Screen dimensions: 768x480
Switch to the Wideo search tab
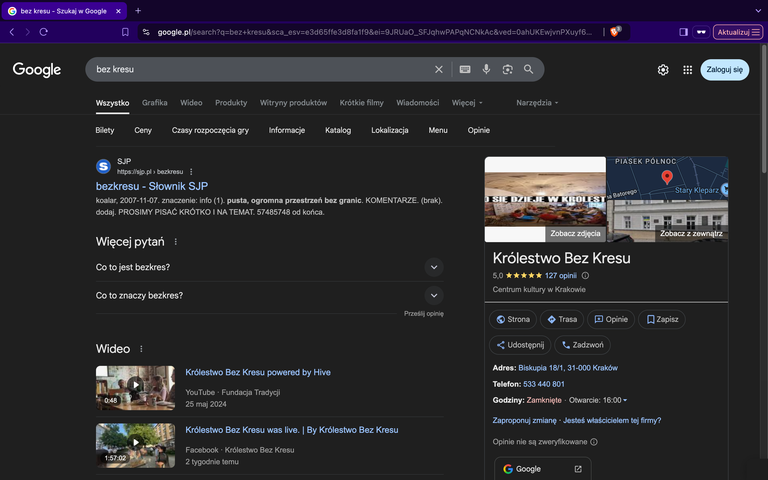pyautogui.click(x=191, y=103)
